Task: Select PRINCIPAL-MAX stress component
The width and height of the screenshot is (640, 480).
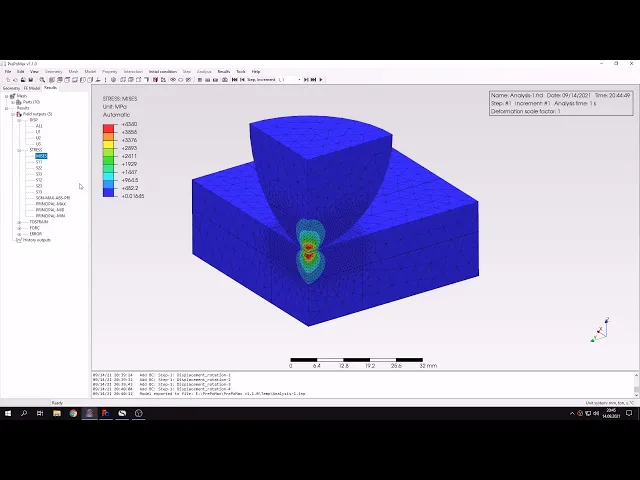Action: point(51,204)
